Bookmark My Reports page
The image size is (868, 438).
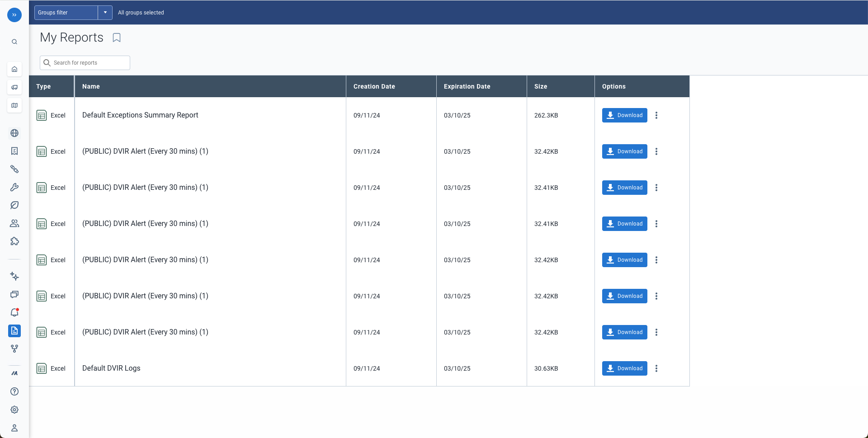[116, 38]
